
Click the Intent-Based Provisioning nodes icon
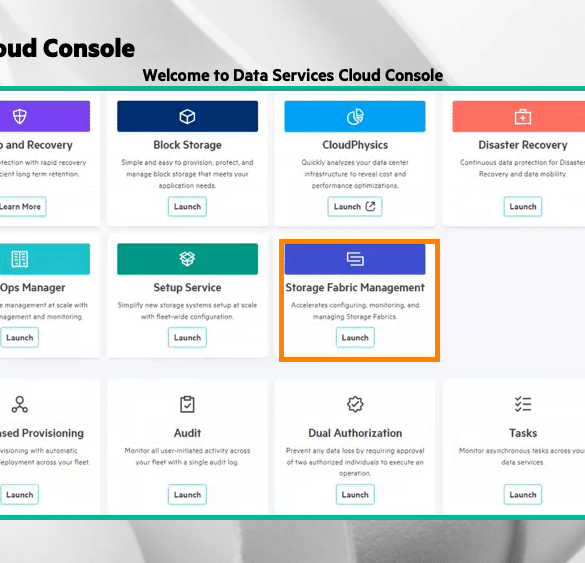coord(19,404)
